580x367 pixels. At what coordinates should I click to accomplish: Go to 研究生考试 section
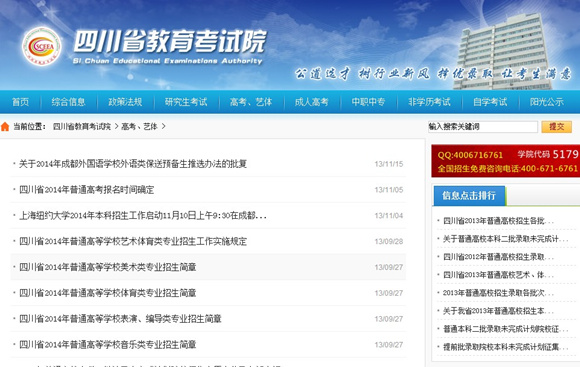click(x=186, y=102)
